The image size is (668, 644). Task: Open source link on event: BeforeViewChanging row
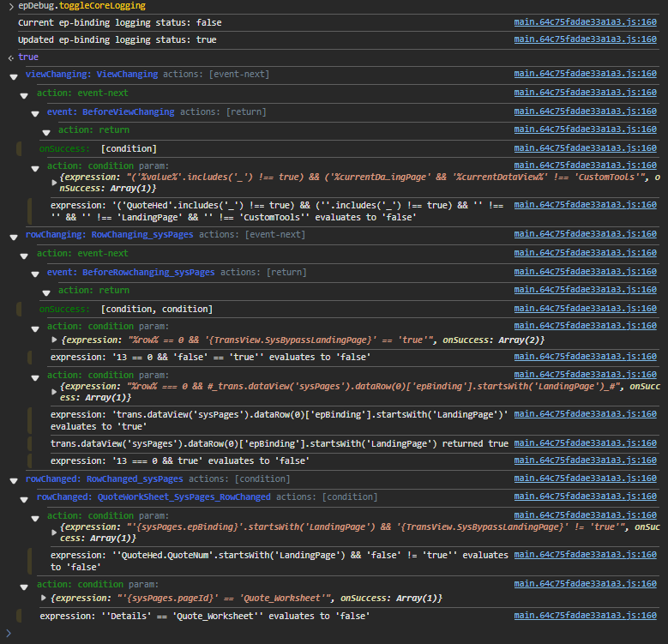click(x=585, y=111)
